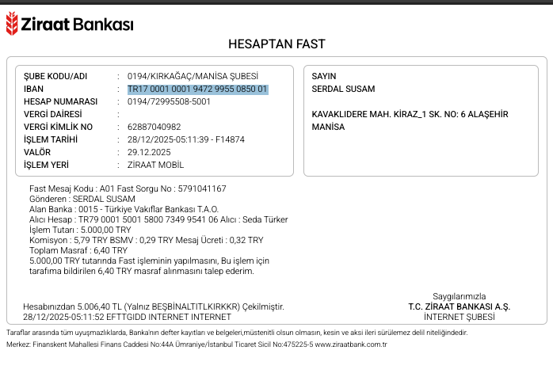Click T.C. ZİRAAT BANKASI A.Ş. signature
Screen dimensions: 553x392
coord(460,306)
